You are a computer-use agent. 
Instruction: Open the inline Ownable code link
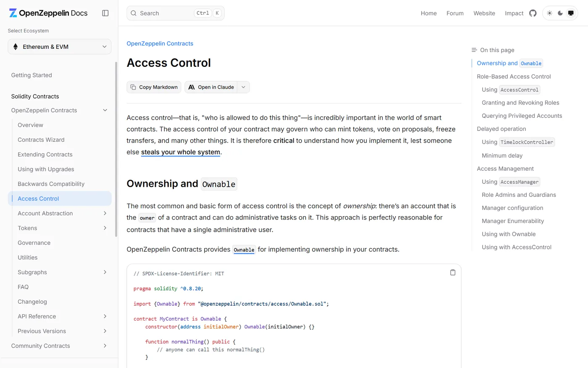click(244, 250)
